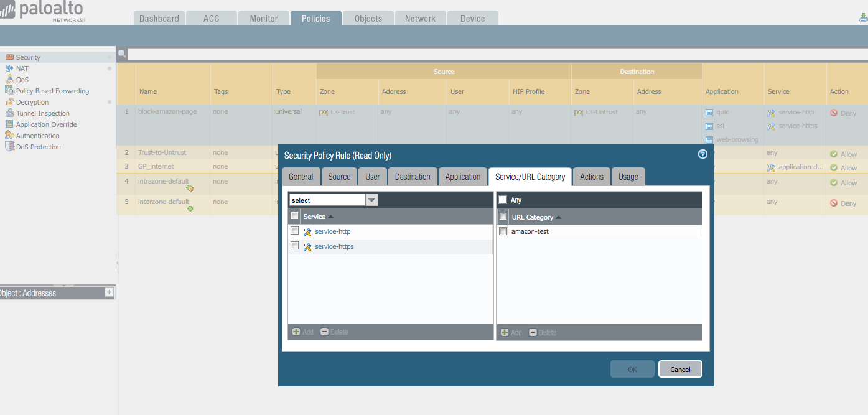Open Tunnel Inspection policies
Image resolution: width=868 pixels, height=415 pixels.
42,113
